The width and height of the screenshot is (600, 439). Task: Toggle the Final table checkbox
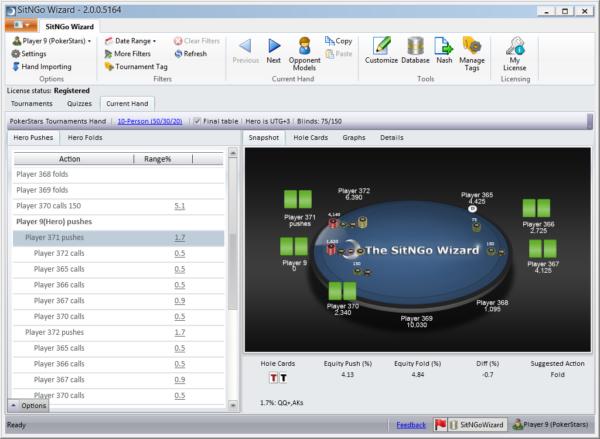point(198,121)
